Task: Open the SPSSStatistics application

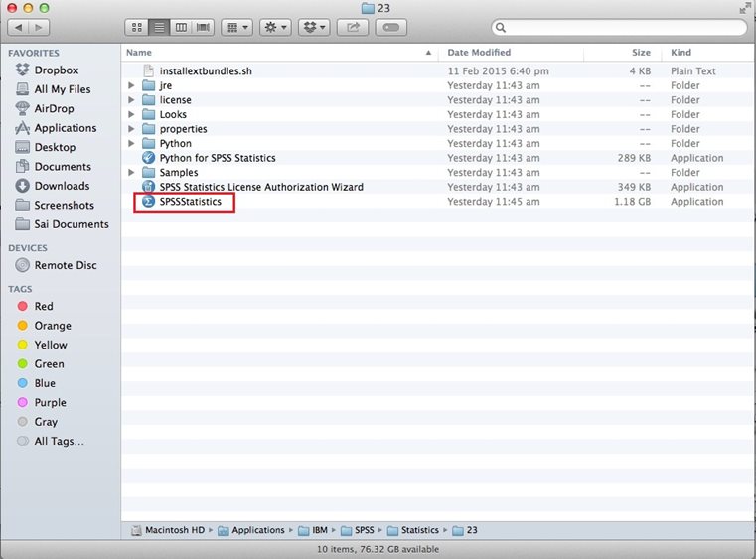Action: 190,202
